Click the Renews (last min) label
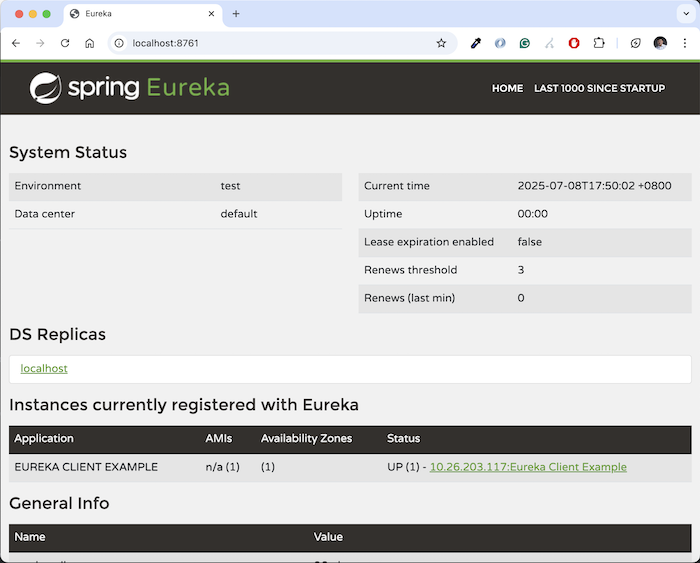This screenshot has width=700, height=563. 409,298
